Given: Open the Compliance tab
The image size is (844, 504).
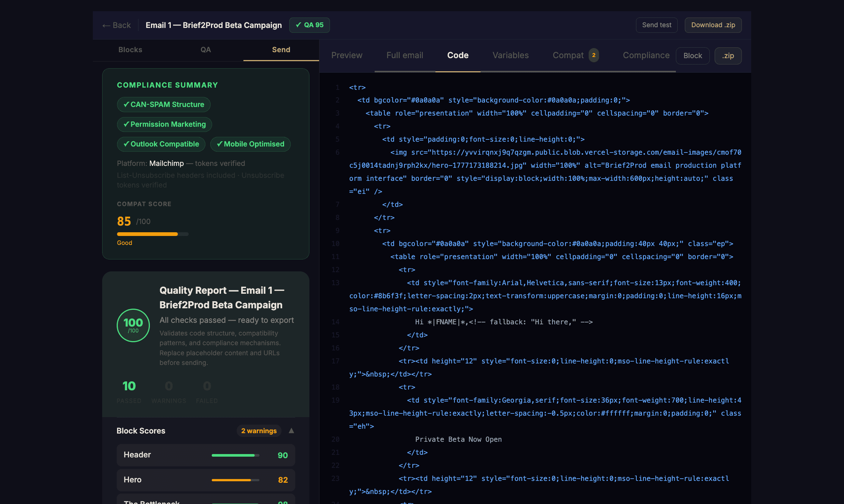Looking at the screenshot, I should pyautogui.click(x=646, y=55).
